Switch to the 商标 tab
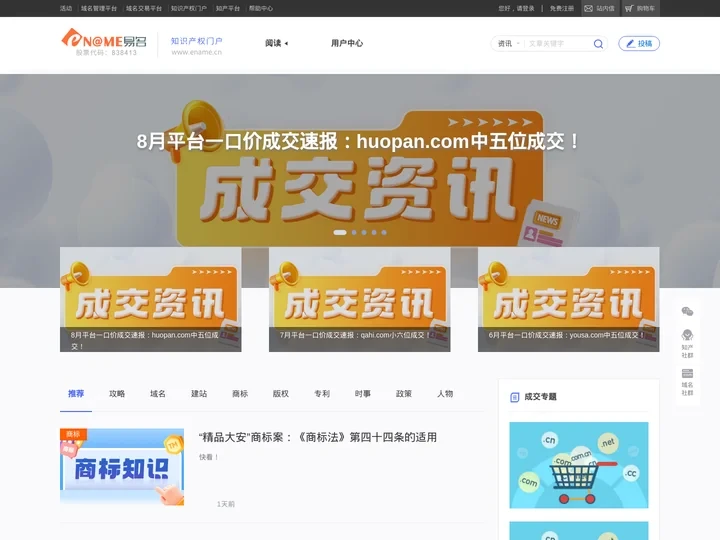Screen dimensions: 720x540 240,394
